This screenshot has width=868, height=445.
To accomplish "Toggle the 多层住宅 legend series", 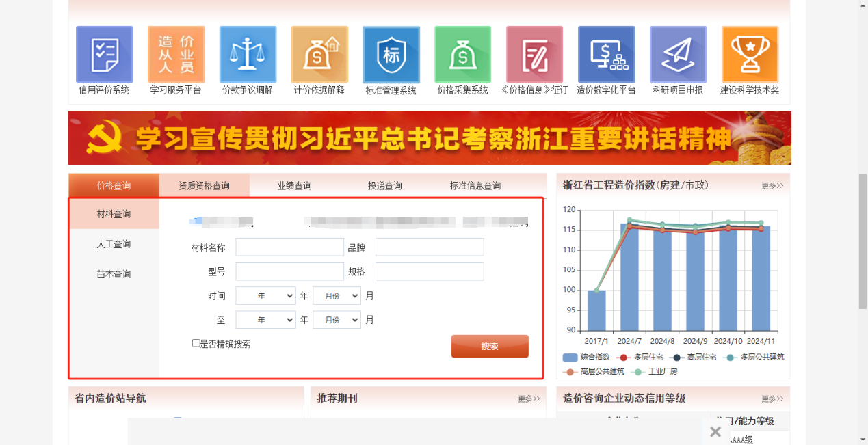I will pyautogui.click(x=640, y=357).
